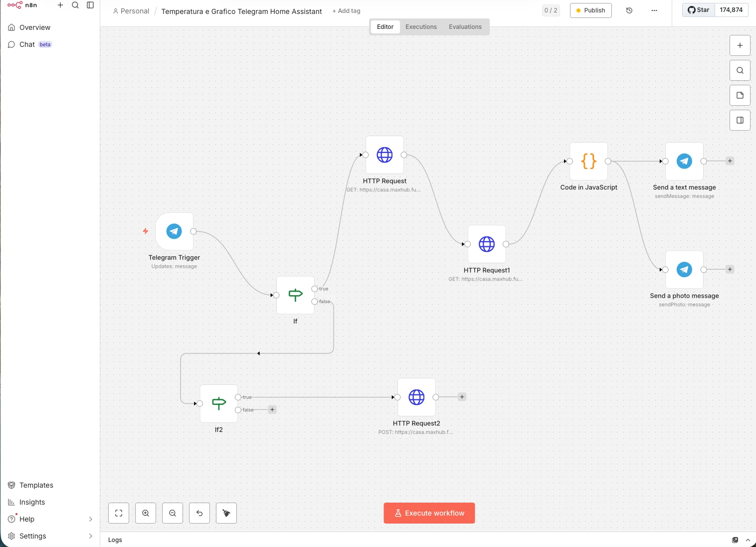The width and height of the screenshot is (756, 547).
Task: Switch to the Evaluations tab
Action: [x=464, y=26]
